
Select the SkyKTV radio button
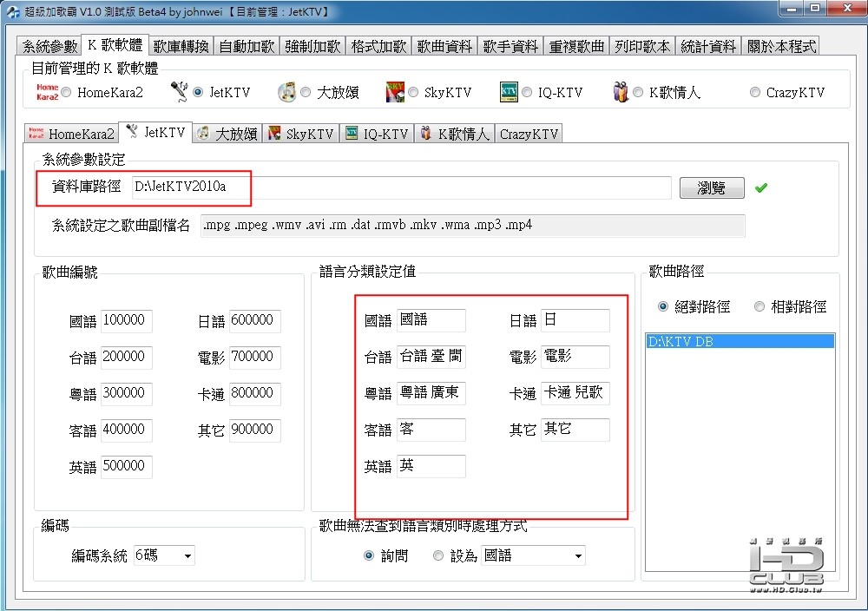click(x=413, y=92)
